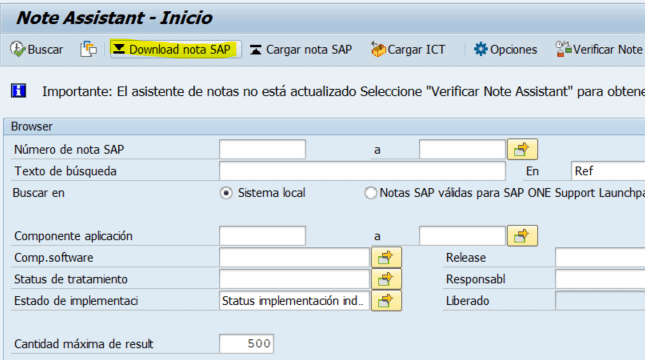Open multiple selection for Comp.software

tap(386, 258)
